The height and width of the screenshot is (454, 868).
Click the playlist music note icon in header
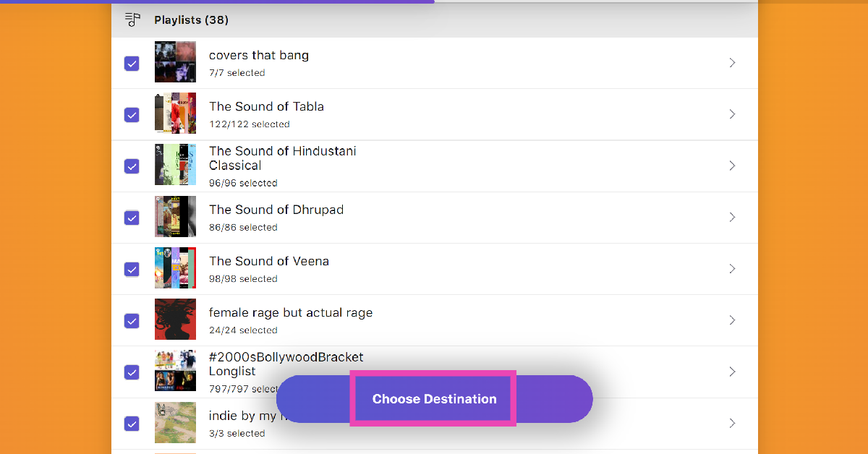132,20
